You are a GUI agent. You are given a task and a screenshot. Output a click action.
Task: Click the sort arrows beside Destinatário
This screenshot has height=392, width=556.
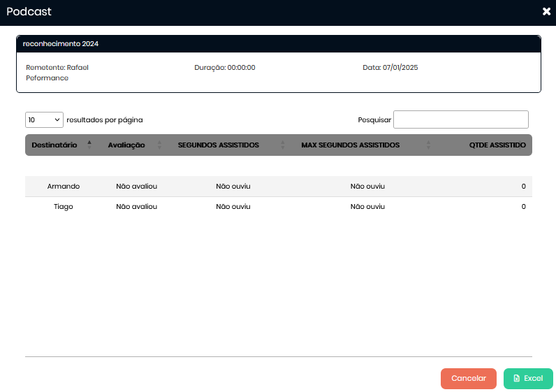point(89,145)
